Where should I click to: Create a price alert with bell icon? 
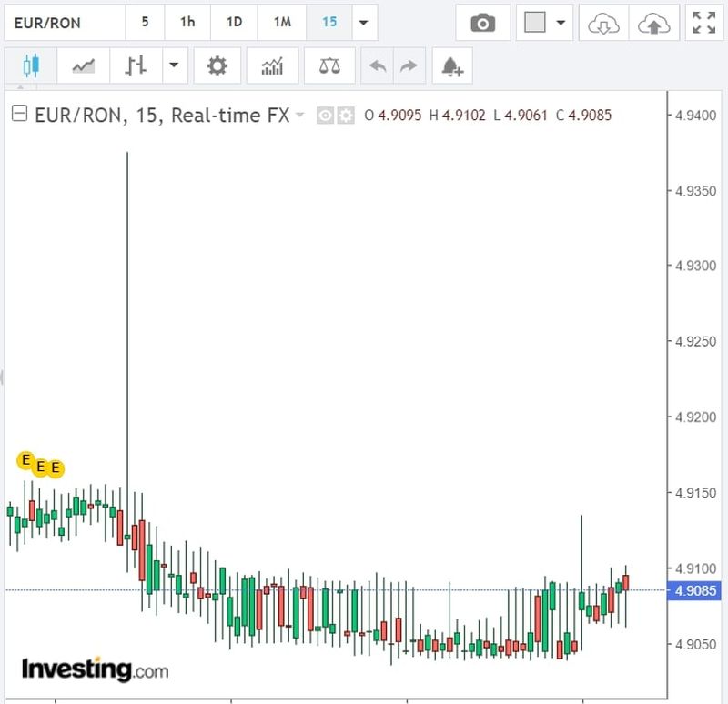pyautogui.click(x=452, y=66)
